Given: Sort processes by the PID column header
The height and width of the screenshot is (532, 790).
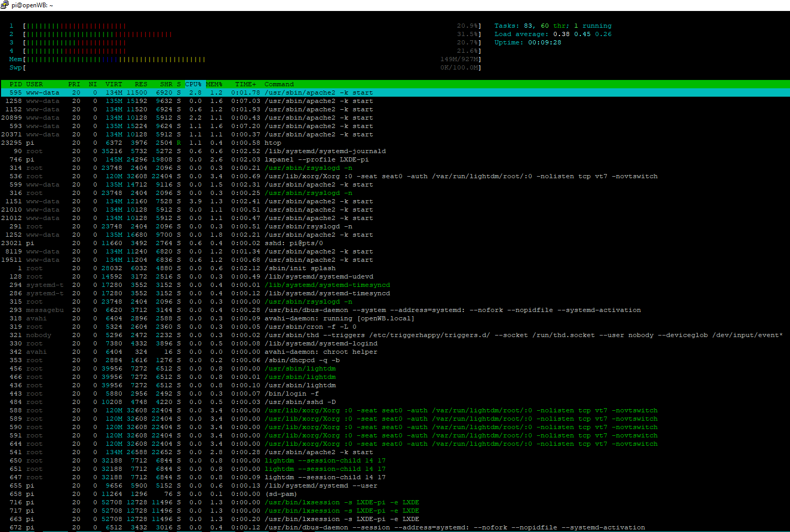Looking at the screenshot, I should coord(16,84).
